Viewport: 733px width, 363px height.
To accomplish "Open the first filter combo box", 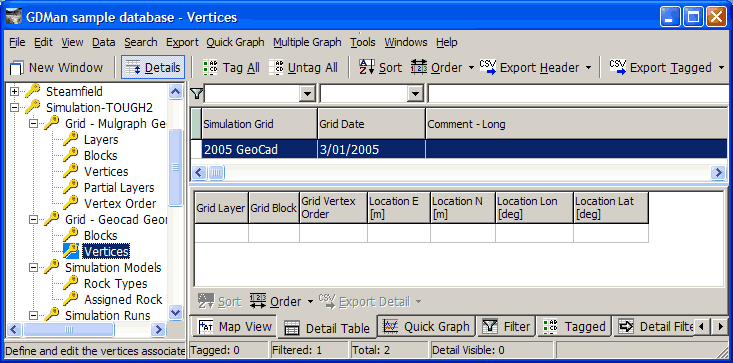I will (x=307, y=94).
